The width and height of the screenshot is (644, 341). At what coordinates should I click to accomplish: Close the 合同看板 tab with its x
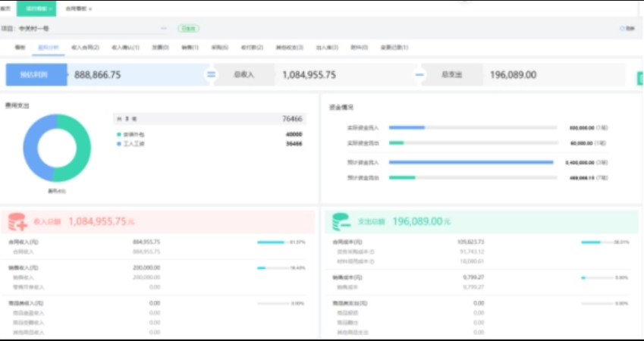pyautogui.click(x=90, y=9)
